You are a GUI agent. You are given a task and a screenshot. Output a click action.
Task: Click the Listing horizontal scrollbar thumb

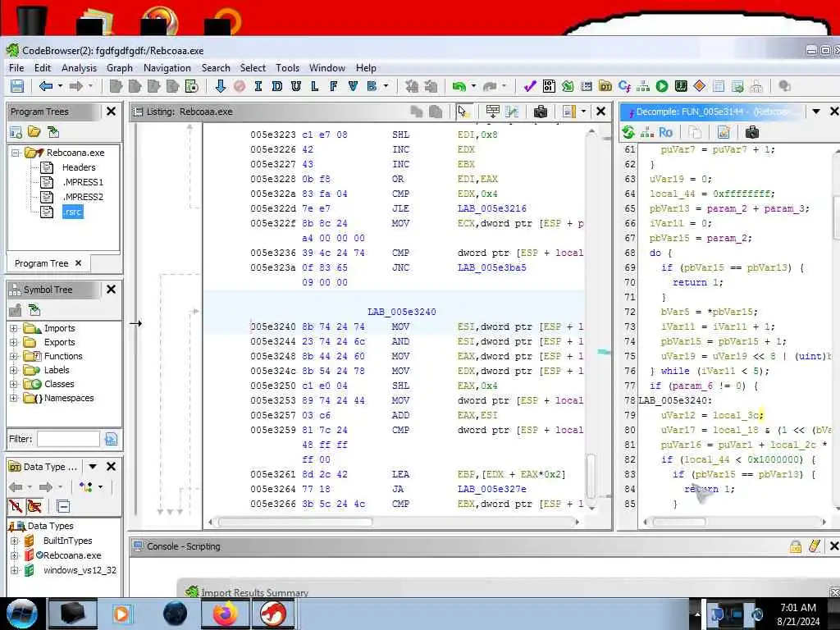(295, 522)
